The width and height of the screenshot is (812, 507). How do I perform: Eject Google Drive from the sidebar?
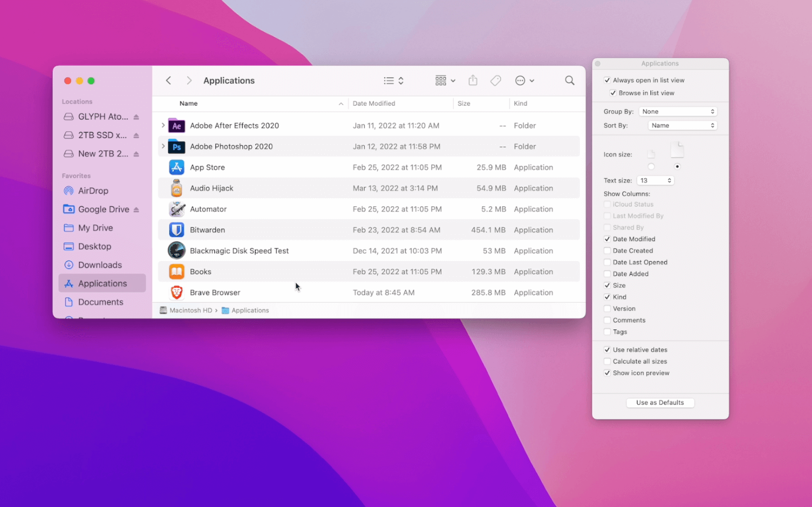[x=136, y=210]
